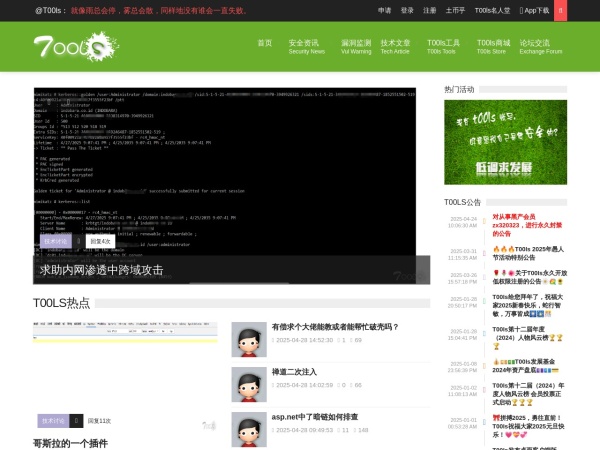Click the small icon next to 回复4次 on the banner

[x=79, y=241]
